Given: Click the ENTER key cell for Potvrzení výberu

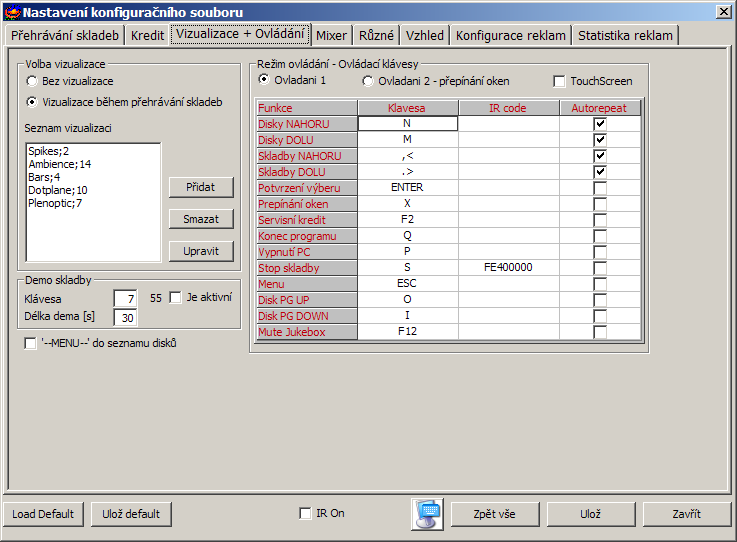Looking at the screenshot, I should [x=408, y=188].
